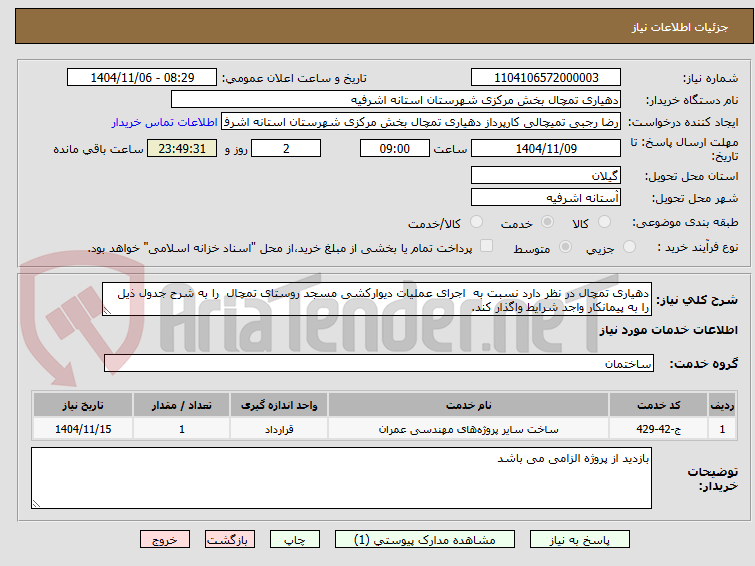Select the خدمت radio button
The height and width of the screenshot is (566, 755).
point(547,222)
